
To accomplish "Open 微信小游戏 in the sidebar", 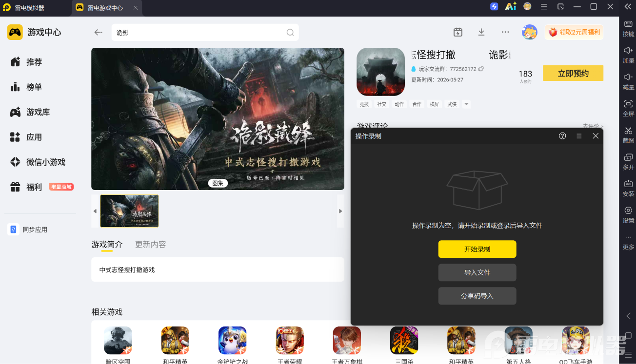I will (x=46, y=162).
